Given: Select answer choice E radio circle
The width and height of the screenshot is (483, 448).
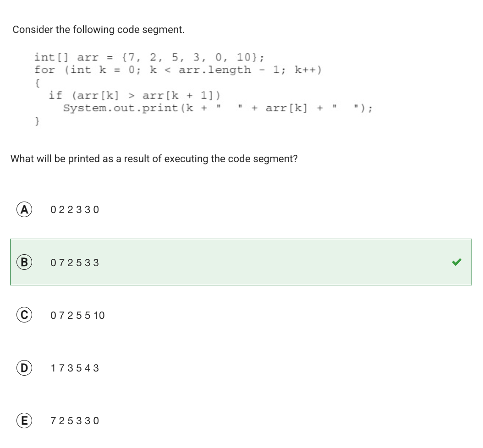Looking at the screenshot, I should pyautogui.click(x=24, y=421).
